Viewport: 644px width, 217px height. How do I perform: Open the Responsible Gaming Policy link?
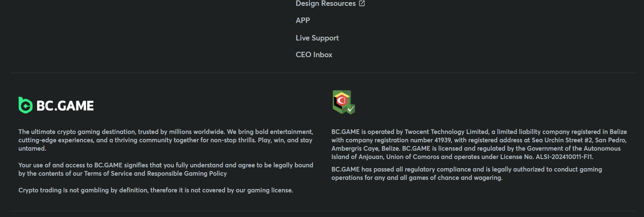pyautogui.click(x=187, y=174)
